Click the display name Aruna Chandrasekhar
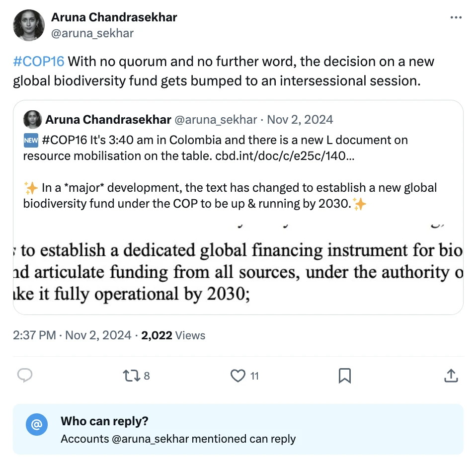Viewport: 476px width, 467px height. [x=114, y=17]
